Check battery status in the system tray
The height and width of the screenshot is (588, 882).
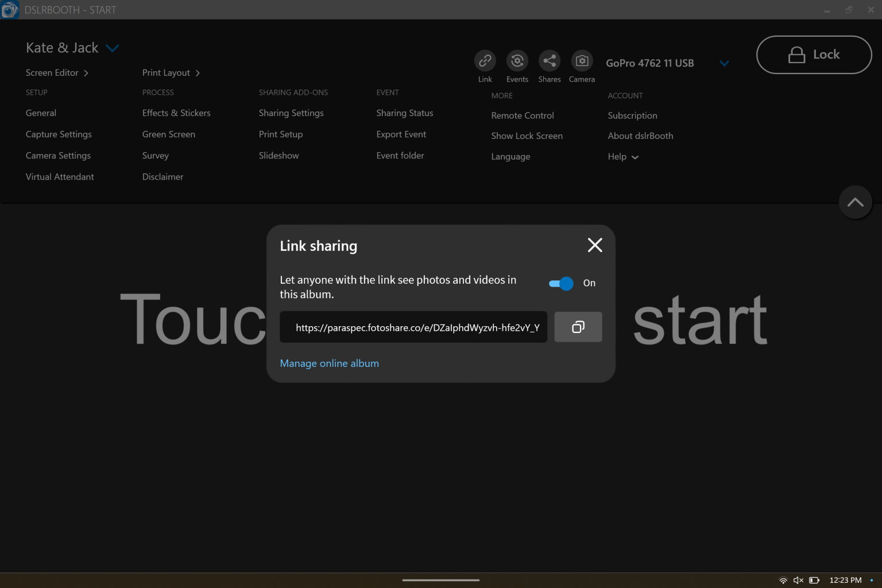pyautogui.click(x=814, y=580)
